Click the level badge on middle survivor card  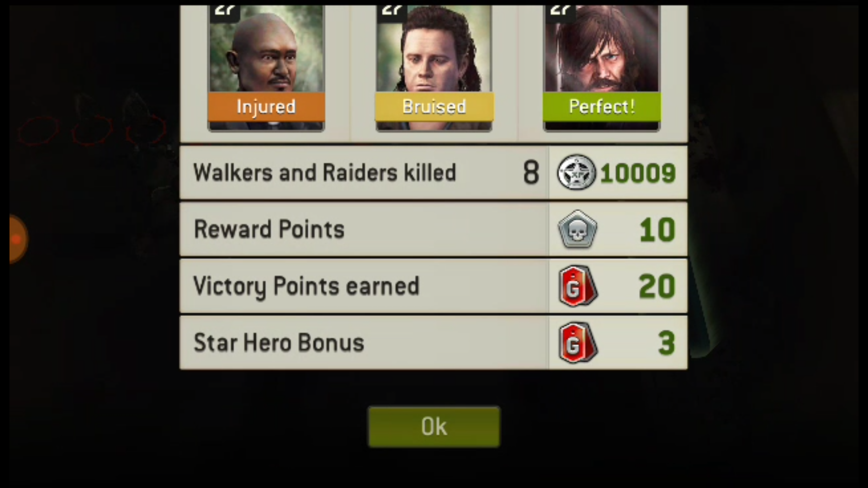point(392,13)
